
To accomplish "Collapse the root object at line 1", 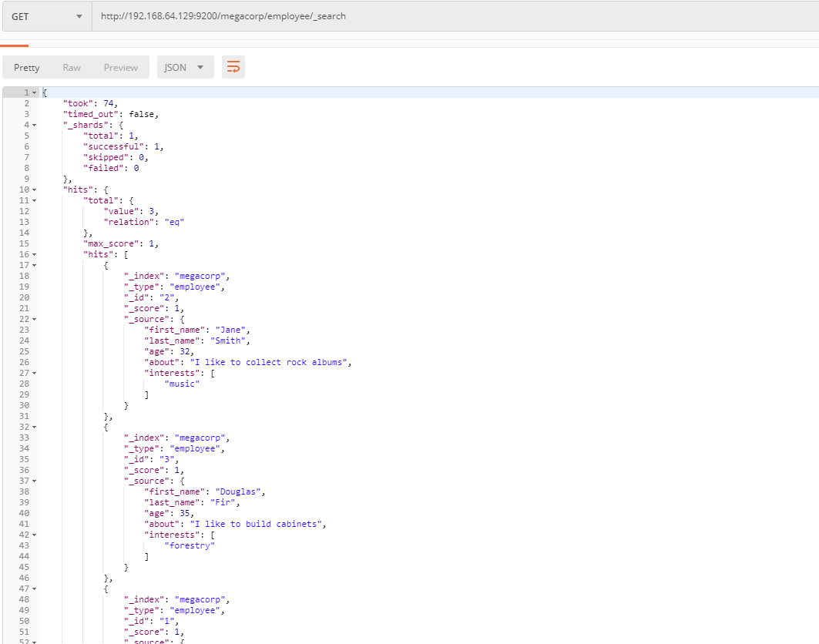I will (x=35, y=93).
